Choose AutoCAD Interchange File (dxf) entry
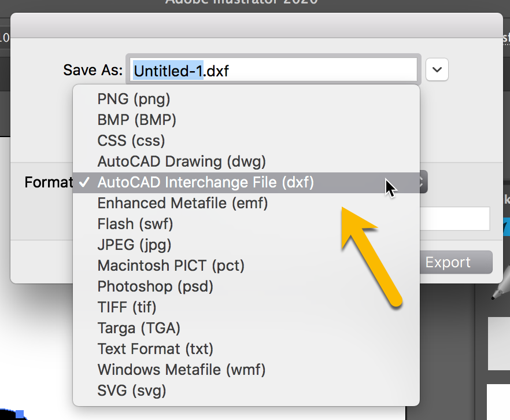510x420 pixels. pyautogui.click(x=205, y=182)
